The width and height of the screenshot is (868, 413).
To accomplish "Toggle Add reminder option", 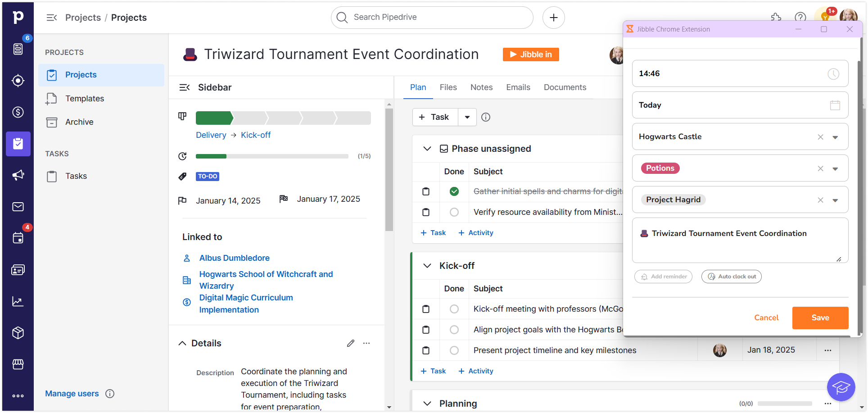I will point(663,277).
